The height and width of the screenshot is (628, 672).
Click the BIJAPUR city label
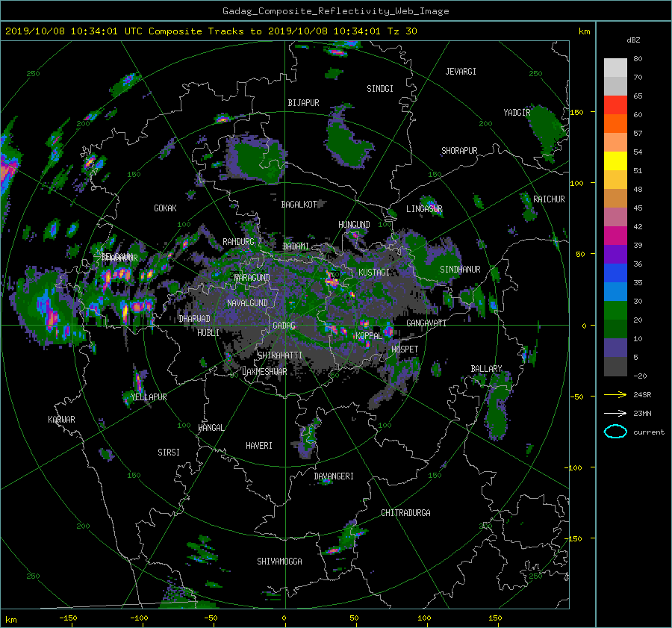click(x=303, y=103)
